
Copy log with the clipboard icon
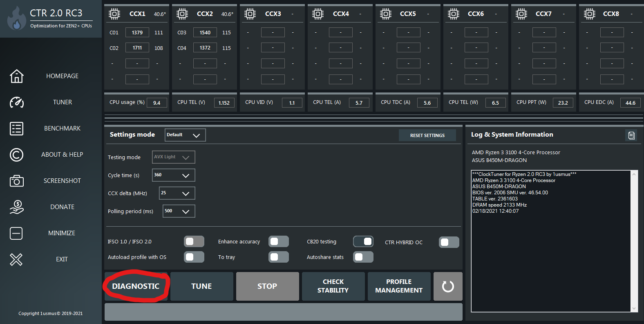(x=631, y=135)
